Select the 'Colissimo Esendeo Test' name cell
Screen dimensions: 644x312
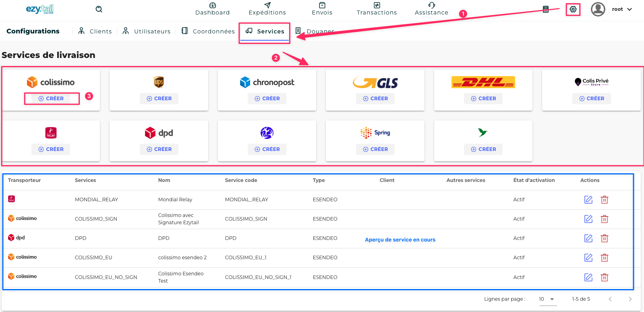[181, 277]
